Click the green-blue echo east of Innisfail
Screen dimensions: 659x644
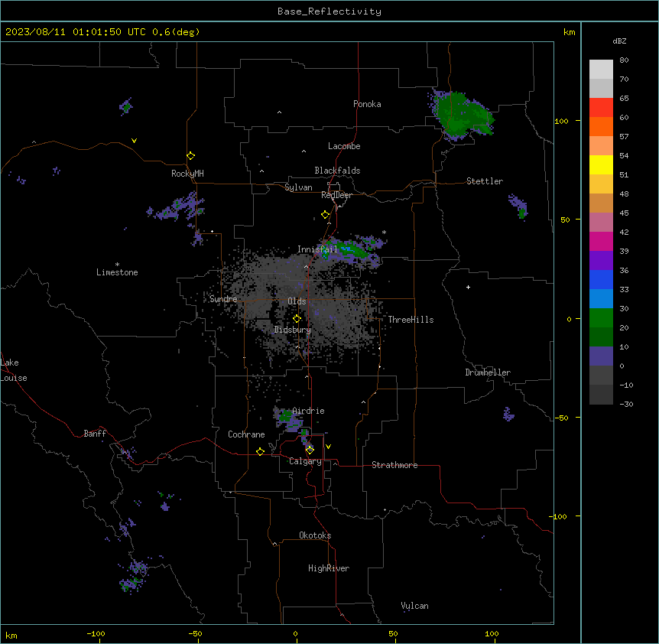(x=351, y=251)
